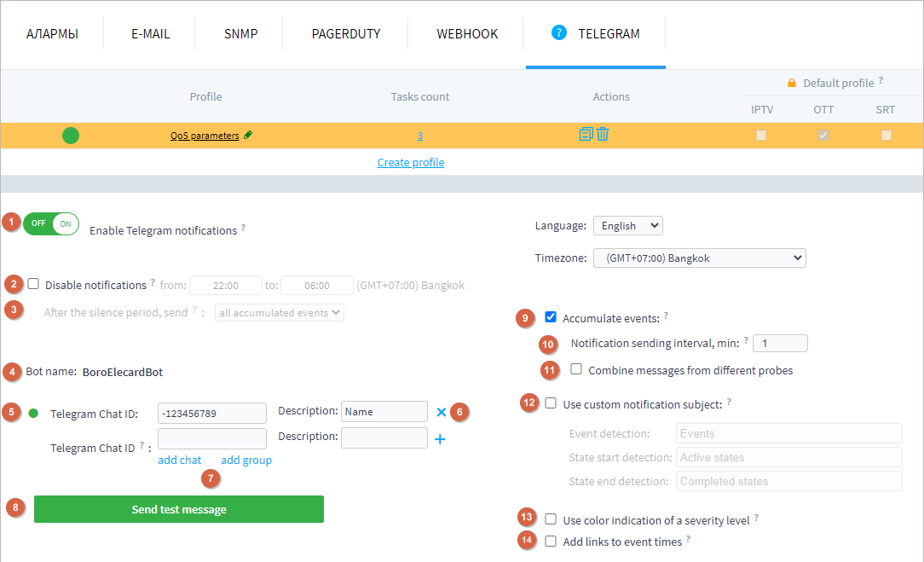
Task: Switch to the WEBHOOK tab
Action: coord(467,34)
